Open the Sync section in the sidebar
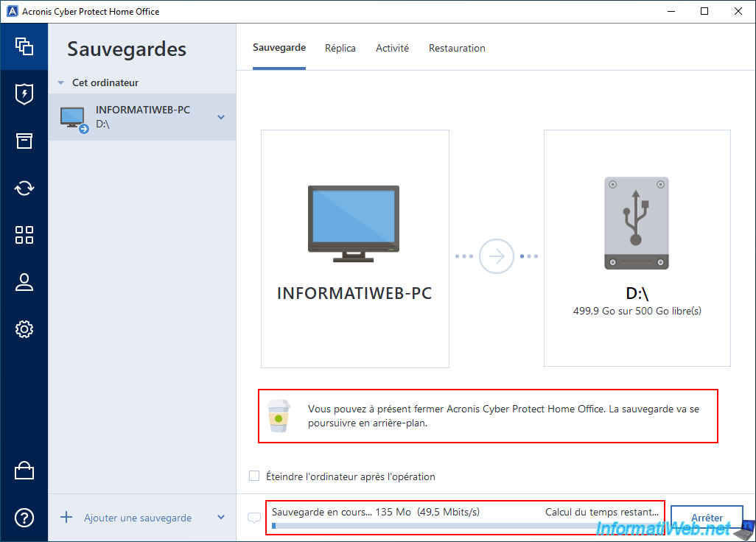The height and width of the screenshot is (542, 756). pyautogui.click(x=24, y=188)
